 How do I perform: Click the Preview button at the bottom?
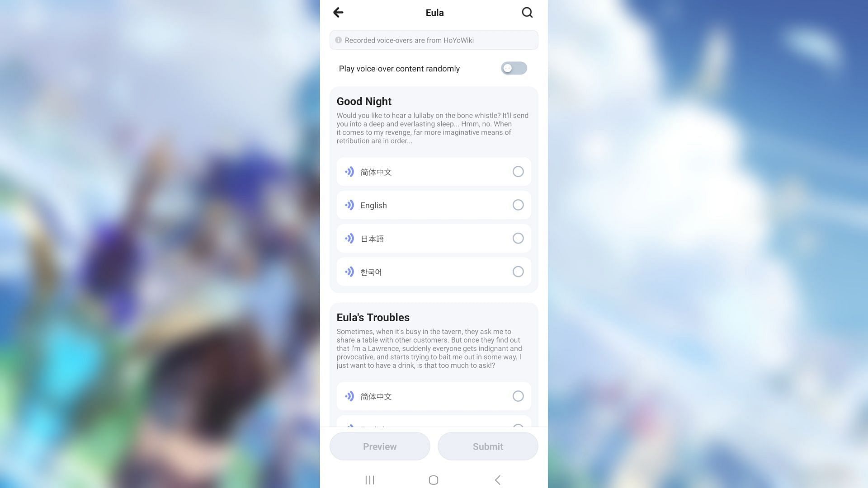(x=380, y=446)
